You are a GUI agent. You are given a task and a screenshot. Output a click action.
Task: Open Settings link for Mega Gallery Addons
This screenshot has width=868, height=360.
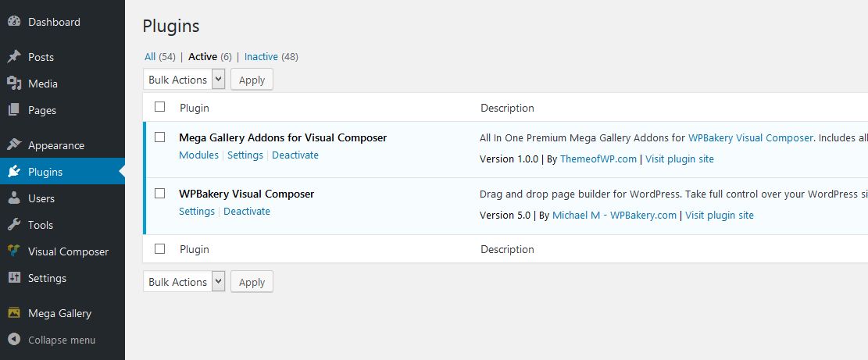pos(245,155)
